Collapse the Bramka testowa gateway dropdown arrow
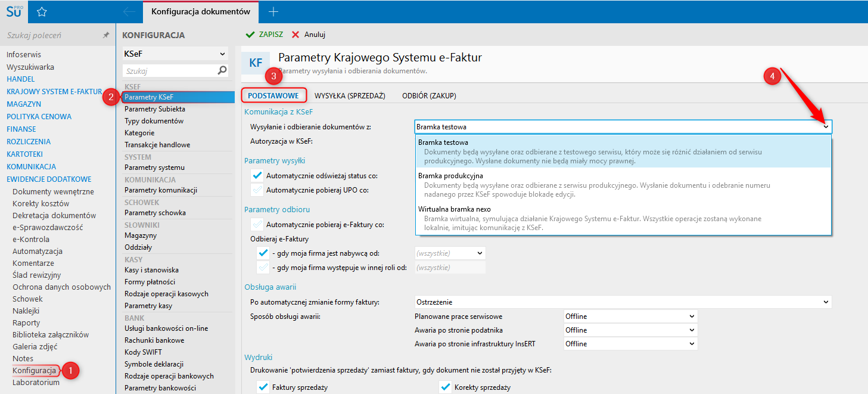868x394 pixels. point(826,126)
